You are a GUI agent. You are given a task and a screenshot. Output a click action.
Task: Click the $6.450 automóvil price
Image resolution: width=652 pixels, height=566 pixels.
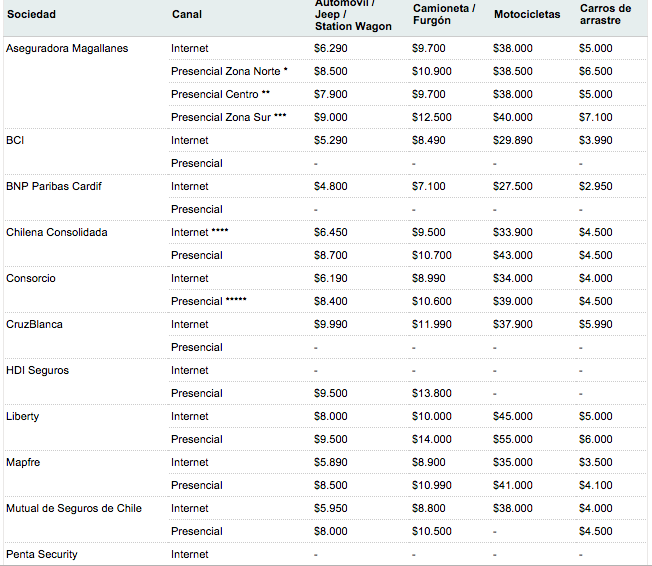point(331,232)
